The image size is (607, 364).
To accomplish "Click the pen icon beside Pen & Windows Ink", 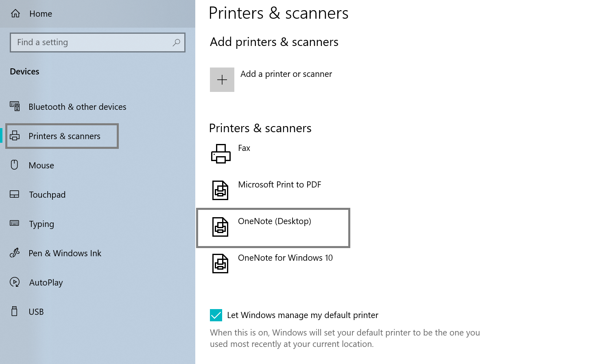I will click(15, 253).
